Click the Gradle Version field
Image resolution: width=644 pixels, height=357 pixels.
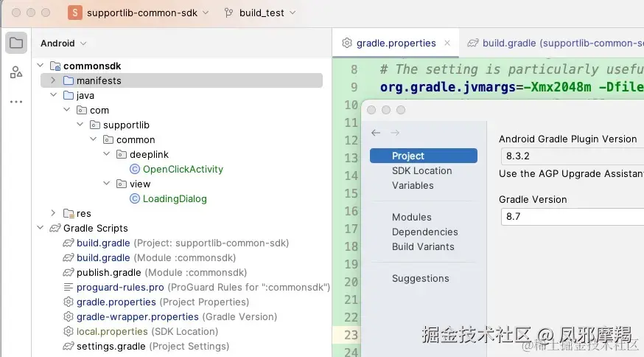click(x=573, y=217)
